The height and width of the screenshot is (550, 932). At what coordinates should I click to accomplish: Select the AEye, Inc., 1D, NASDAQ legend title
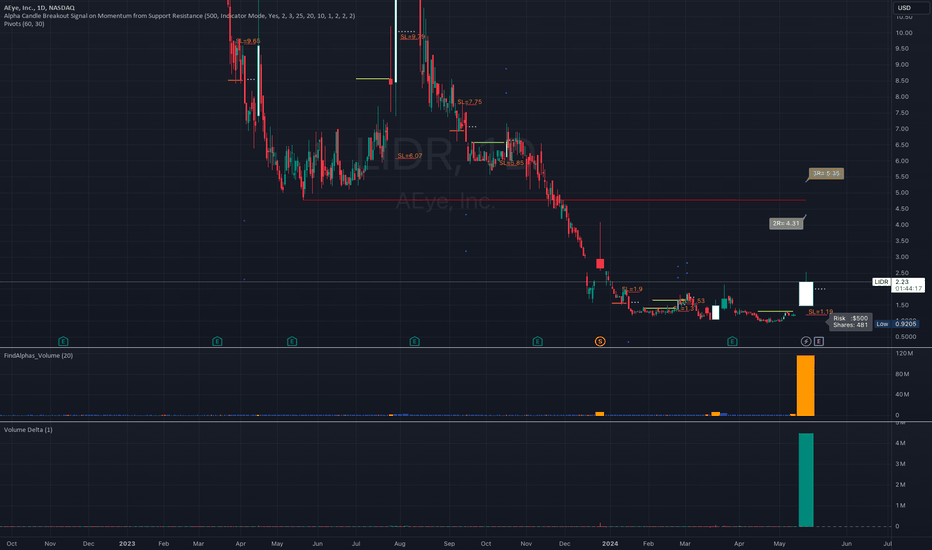pos(39,8)
